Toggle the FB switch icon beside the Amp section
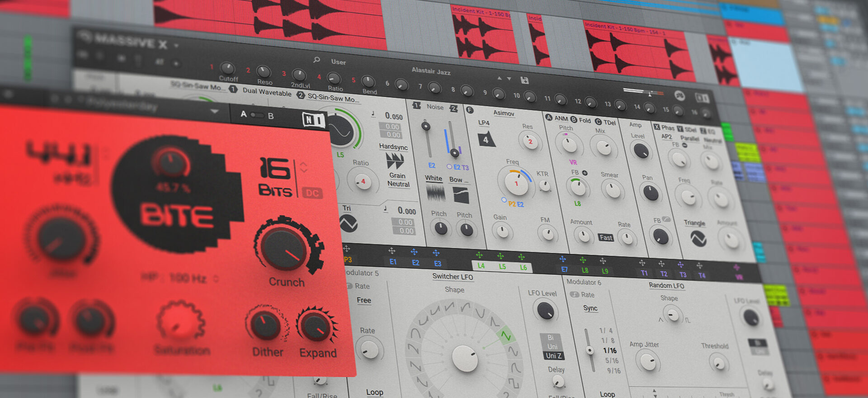This screenshot has height=398, width=868. click(x=667, y=220)
